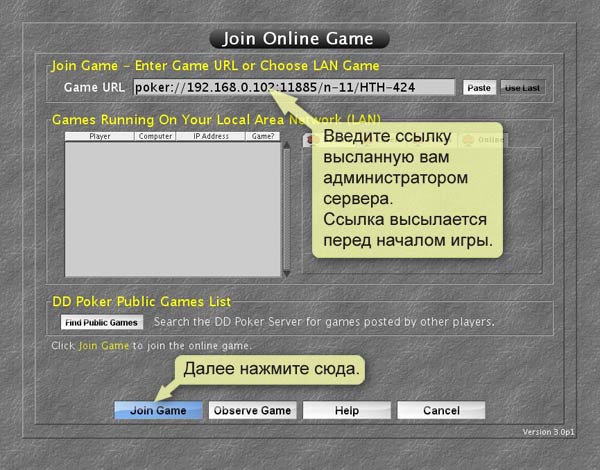Click the Join Online Game title banner
The height and width of the screenshot is (470, 600).
click(x=299, y=39)
